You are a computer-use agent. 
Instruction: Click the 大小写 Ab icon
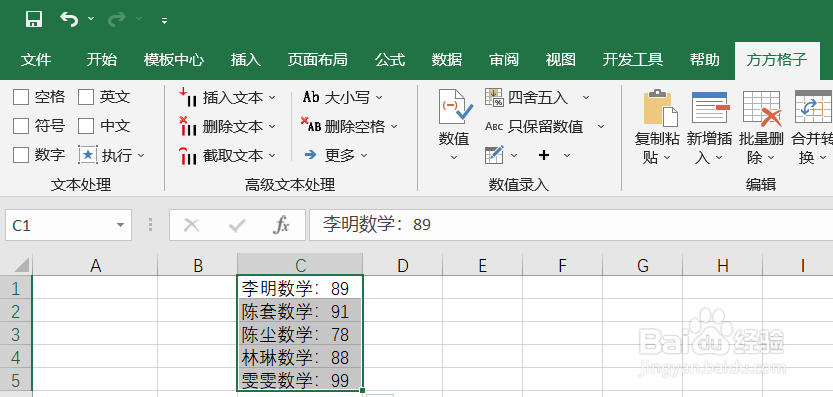tap(311, 97)
